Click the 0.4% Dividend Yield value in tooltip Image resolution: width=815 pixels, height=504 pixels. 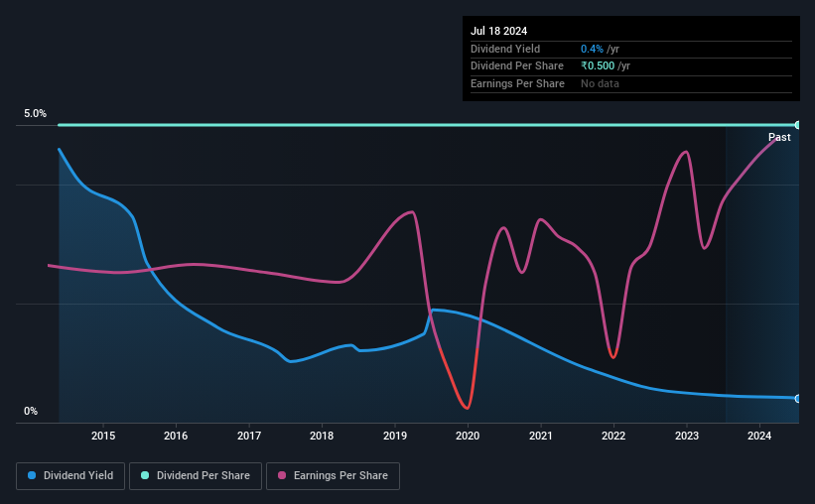pos(592,49)
